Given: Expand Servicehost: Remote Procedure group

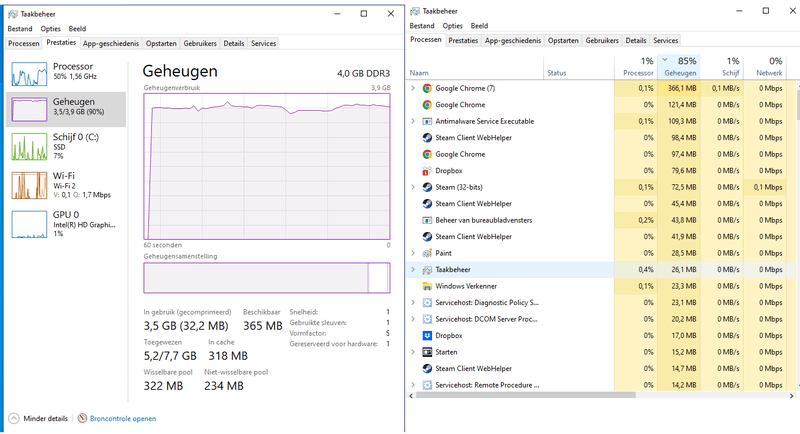Looking at the screenshot, I should click(x=413, y=385).
